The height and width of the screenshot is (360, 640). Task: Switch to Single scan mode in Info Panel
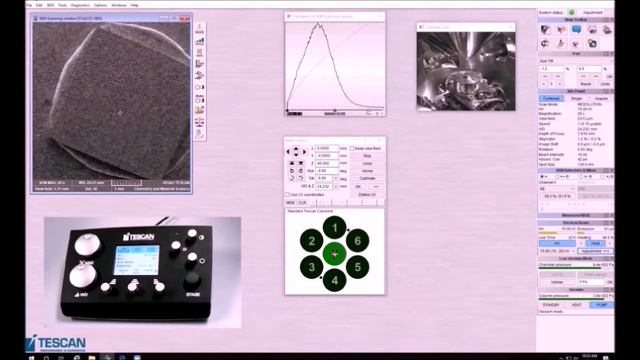tap(576, 98)
